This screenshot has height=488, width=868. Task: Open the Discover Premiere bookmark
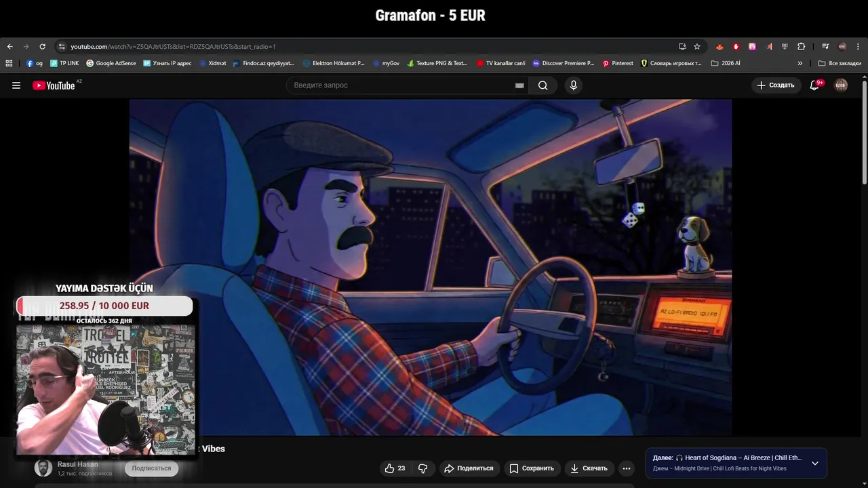(x=564, y=63)
